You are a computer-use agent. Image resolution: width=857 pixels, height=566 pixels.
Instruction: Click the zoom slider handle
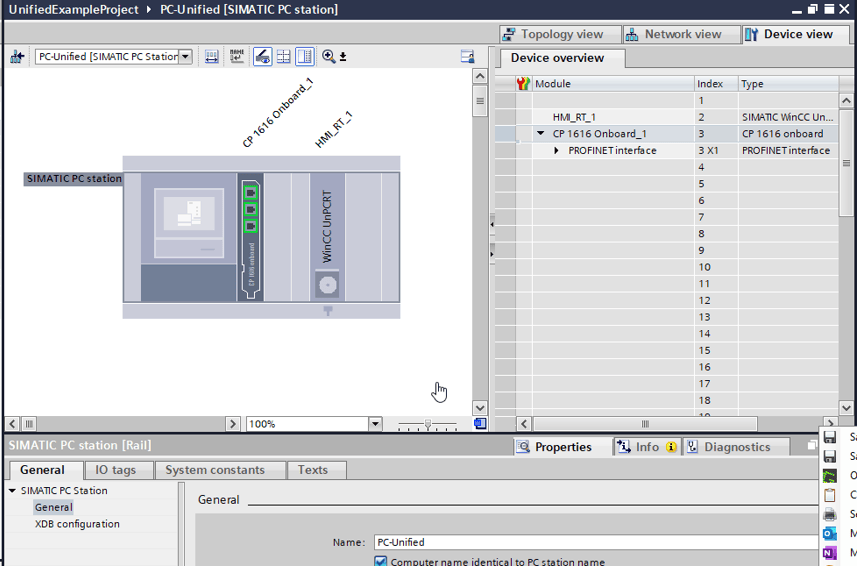[428, 423]
